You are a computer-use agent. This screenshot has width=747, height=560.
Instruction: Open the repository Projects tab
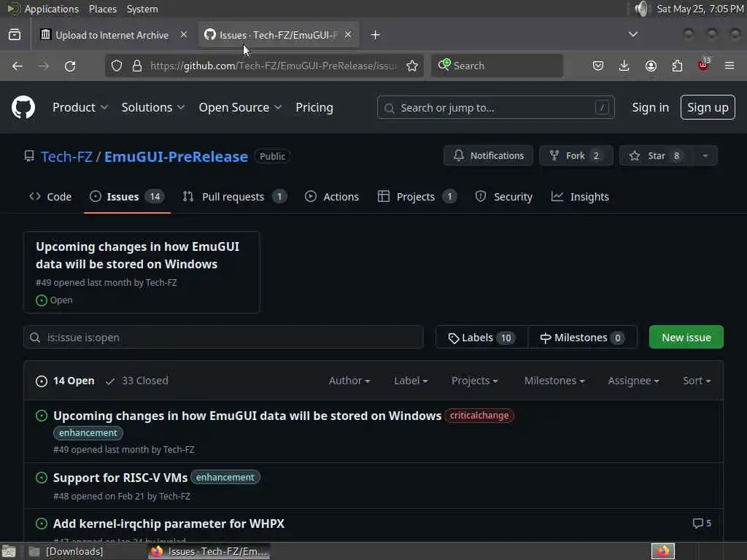417,197
